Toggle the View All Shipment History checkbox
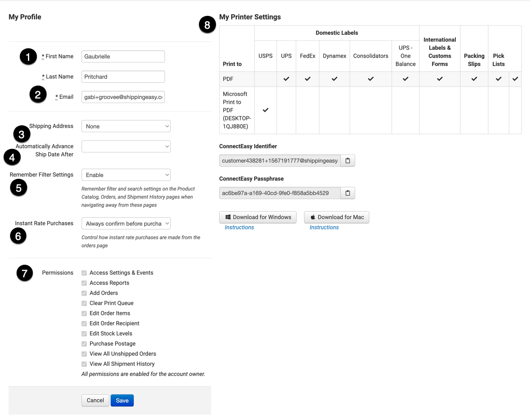This screenshot has height=420, width=530. [x=84, y=364]
